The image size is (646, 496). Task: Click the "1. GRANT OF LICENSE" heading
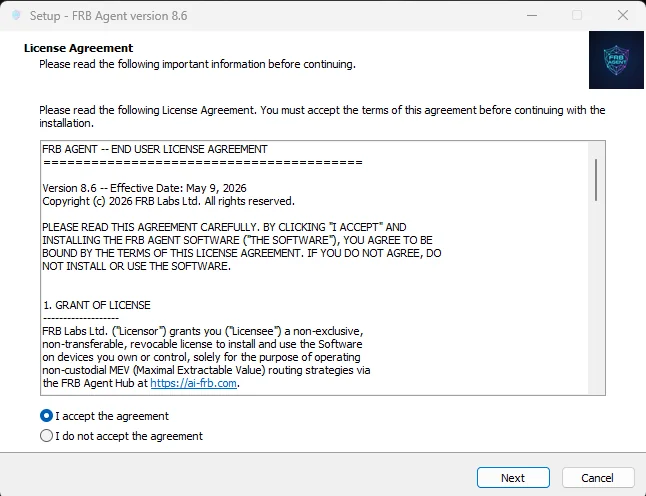click(x=97, y=305)
